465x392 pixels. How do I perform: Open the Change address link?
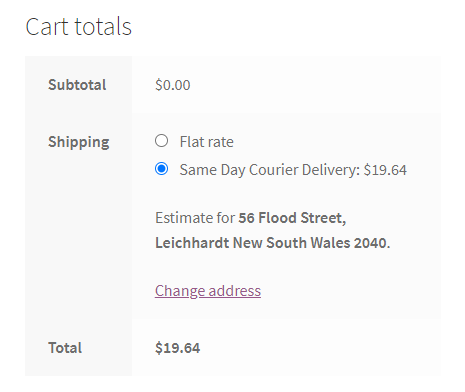pyautogui.click(x=208, y=291)
